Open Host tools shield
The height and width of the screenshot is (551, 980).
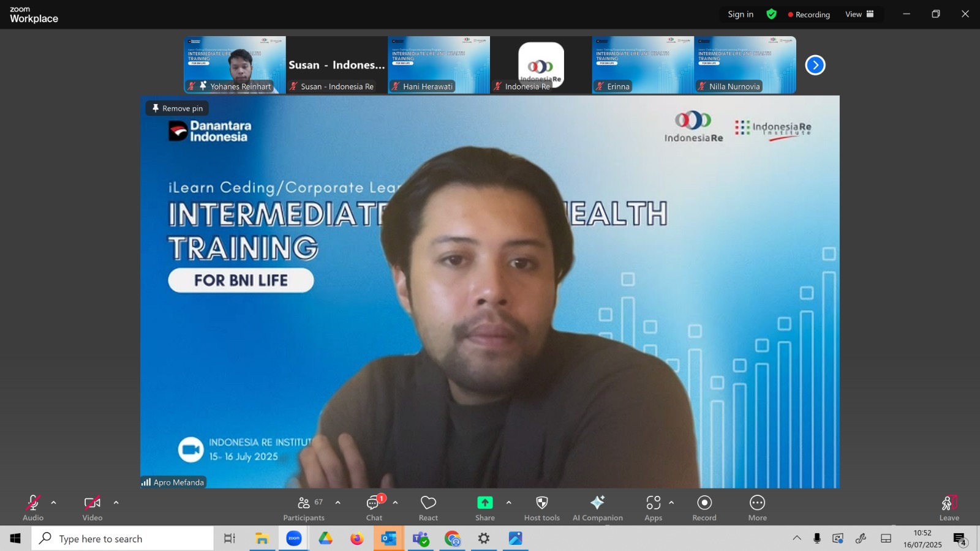(542, 508)
